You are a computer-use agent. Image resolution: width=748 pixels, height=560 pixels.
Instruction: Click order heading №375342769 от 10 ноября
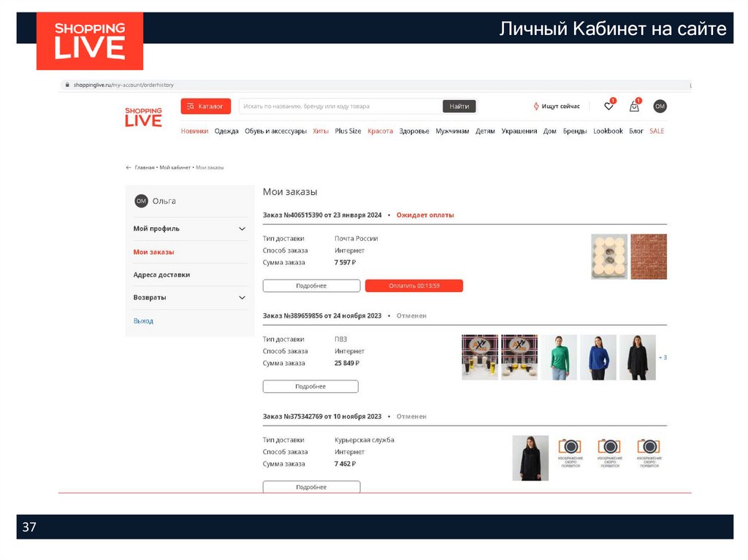coord(322,416)
